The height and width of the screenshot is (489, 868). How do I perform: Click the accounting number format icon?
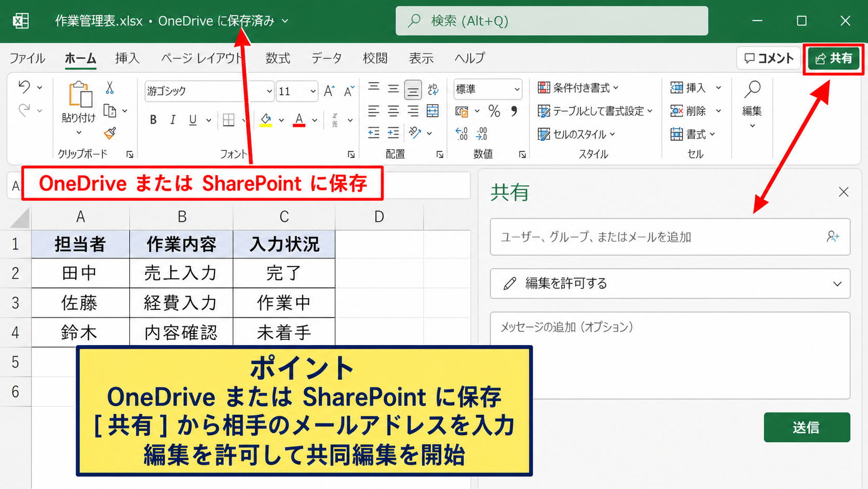462,111
